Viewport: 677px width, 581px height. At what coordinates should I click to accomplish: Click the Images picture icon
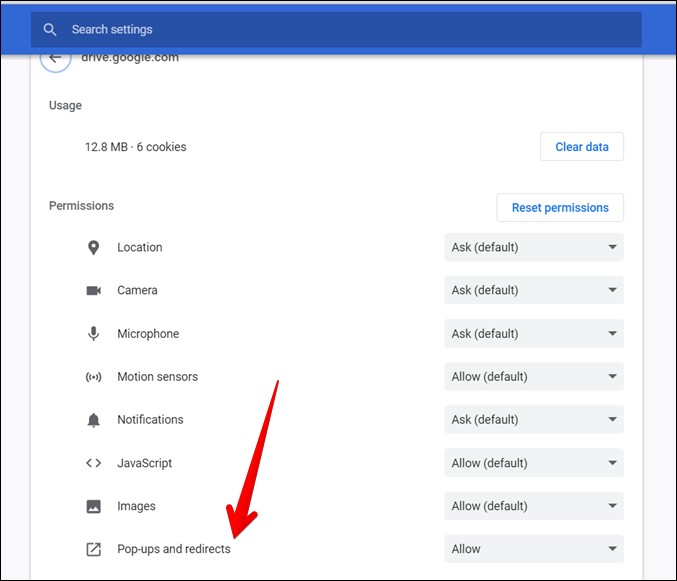pyautogui.click(x=93, y=506)
